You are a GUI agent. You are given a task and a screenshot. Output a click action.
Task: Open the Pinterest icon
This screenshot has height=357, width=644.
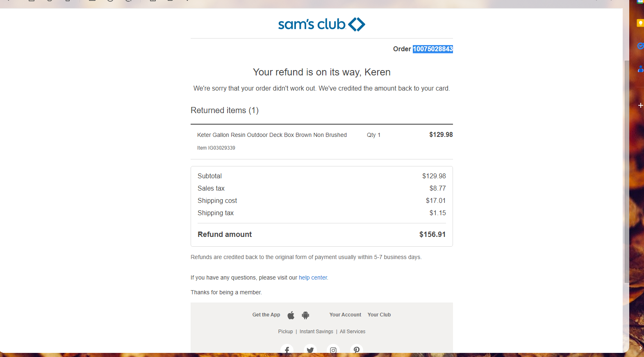point(357,350)
